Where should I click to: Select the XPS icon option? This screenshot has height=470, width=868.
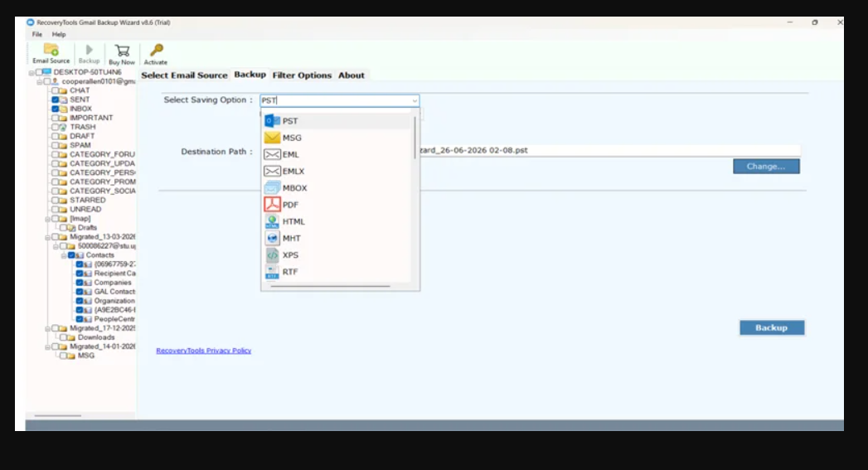click(272, 254)
